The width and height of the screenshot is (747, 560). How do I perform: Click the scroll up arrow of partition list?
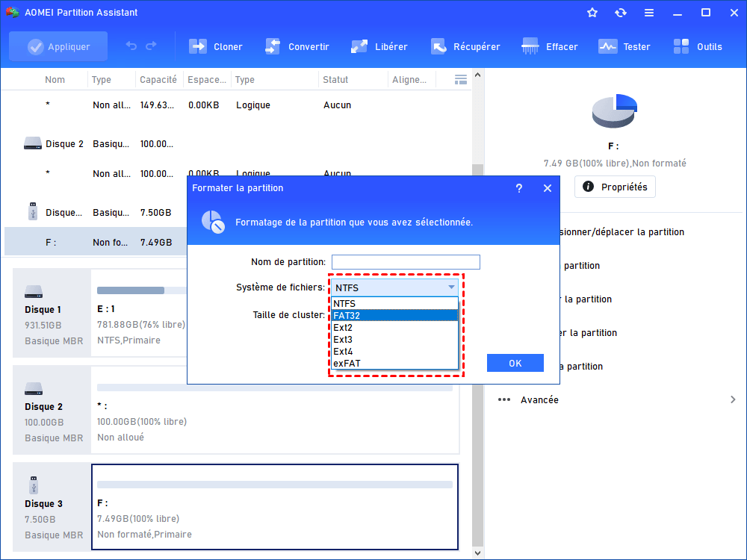click(477, 75)
